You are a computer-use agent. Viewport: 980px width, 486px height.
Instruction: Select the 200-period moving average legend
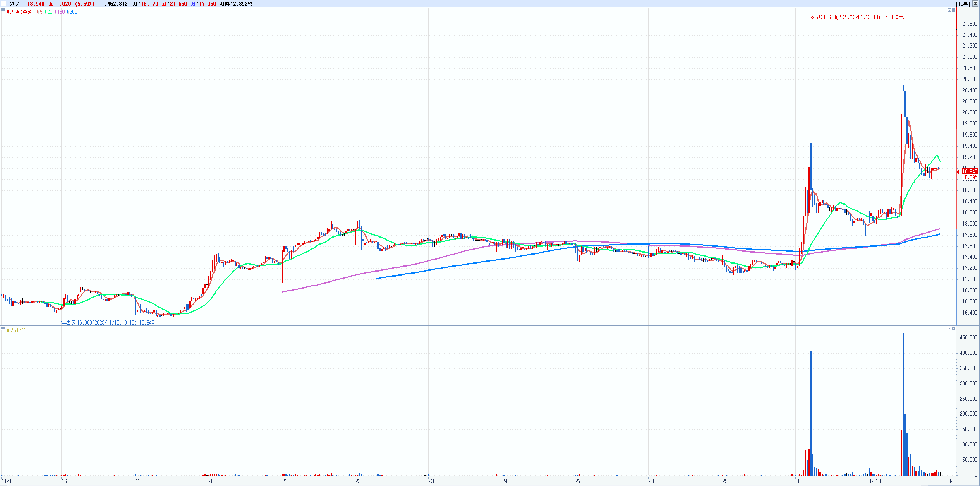[x=72, y=12]
